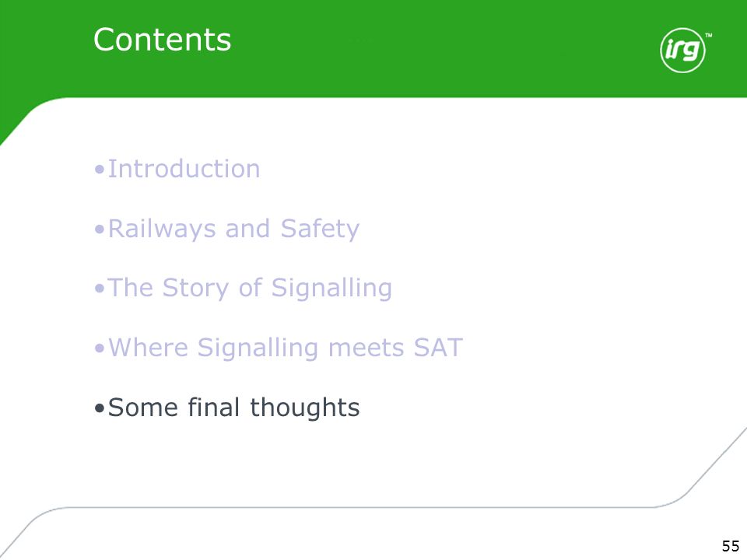
Task: Click the word thoughts in last bullet
Action: click(x=305, y=408)
